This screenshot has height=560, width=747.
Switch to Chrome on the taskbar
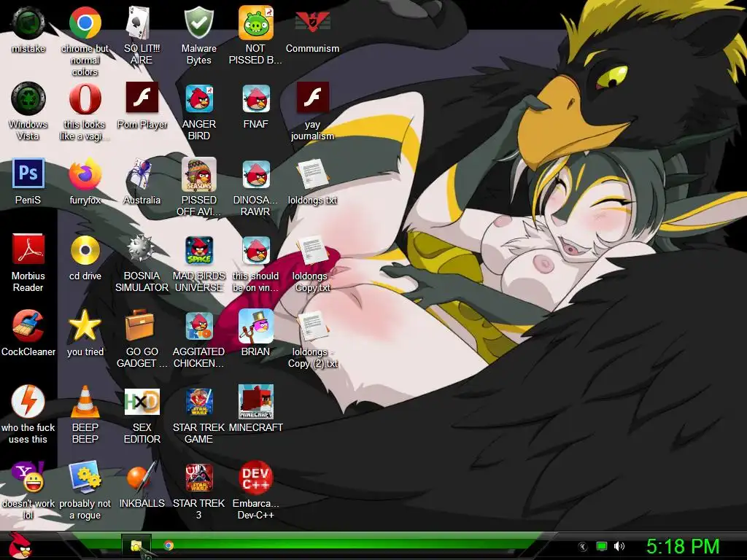169,545
